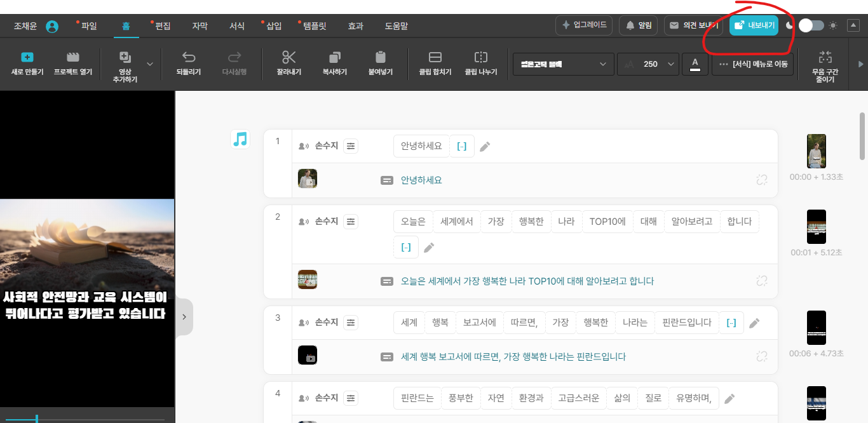868x423 pixels.
Task: Click subtitle icon beside 안녕하세요 caption
Action: click(386, 180)
